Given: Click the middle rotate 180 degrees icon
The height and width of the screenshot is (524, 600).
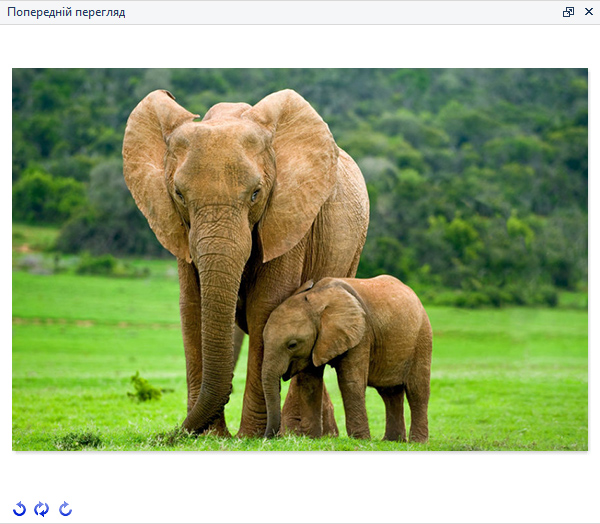Looking at the screenshot, I should (41, 509).
